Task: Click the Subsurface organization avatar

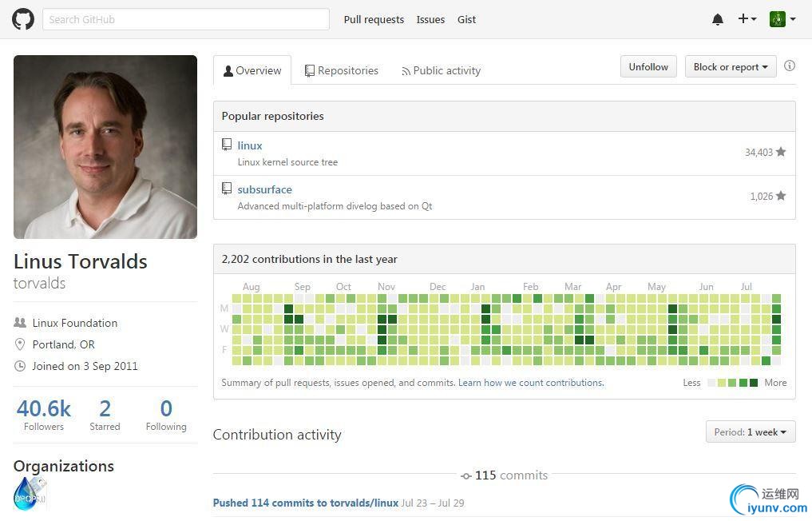Action: 30,494
